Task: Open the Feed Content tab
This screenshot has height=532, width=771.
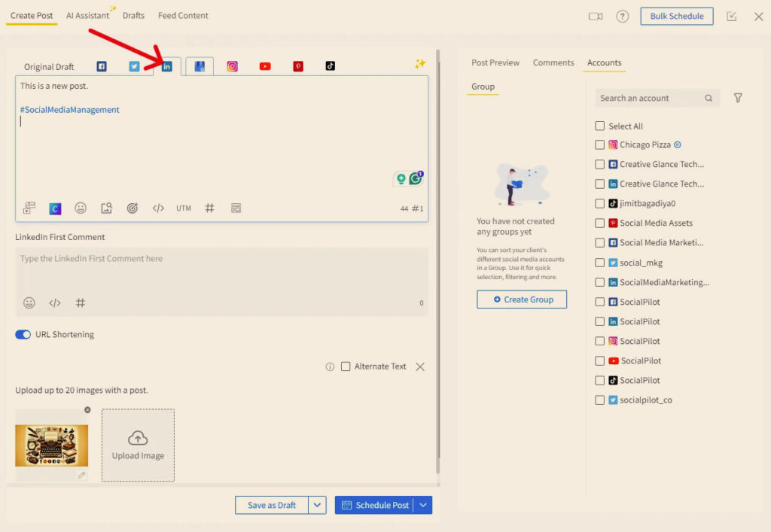Action: coord(183,16)
